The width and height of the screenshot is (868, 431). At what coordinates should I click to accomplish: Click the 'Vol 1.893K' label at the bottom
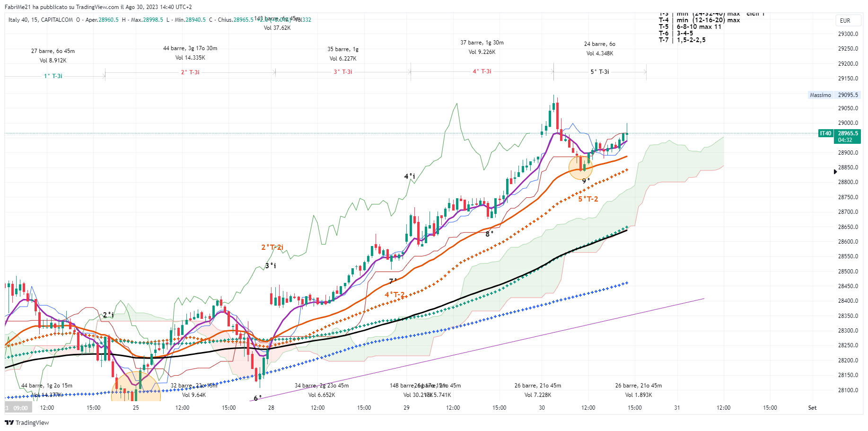pos(639,395)
